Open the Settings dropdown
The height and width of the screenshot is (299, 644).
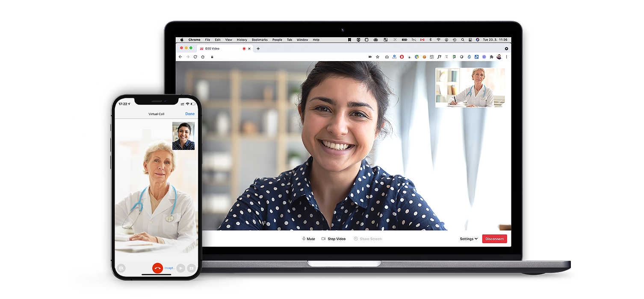[x=469, y=239]
